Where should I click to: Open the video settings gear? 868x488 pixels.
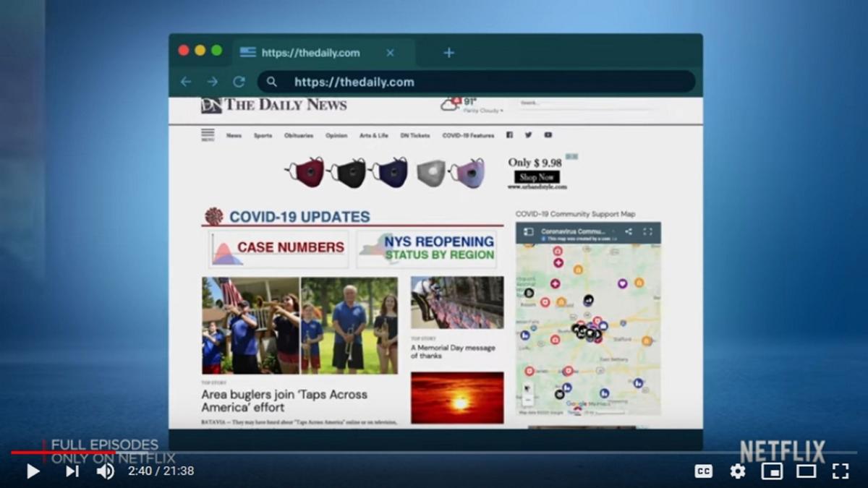point(737,471)
